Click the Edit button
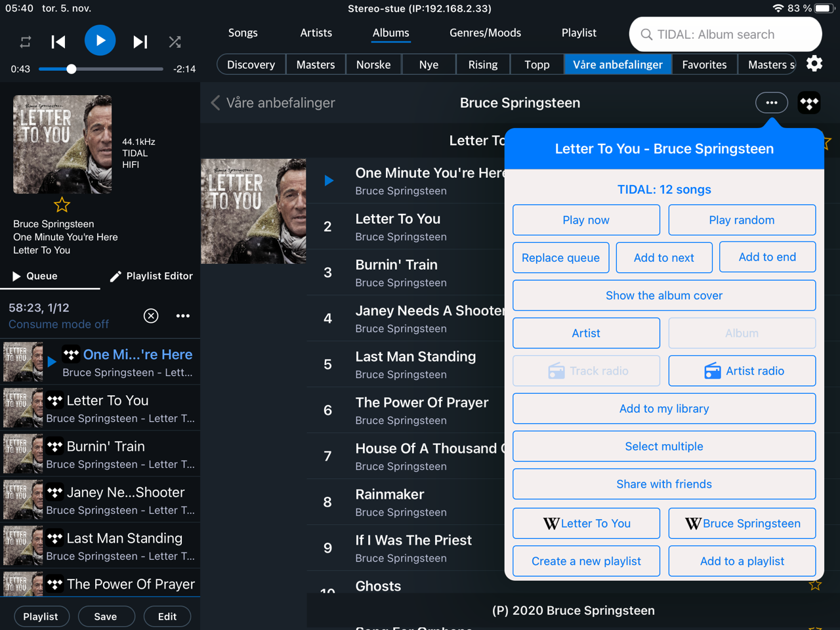The width and height of the screenshot is (840, 630). [x=167, y=616]
